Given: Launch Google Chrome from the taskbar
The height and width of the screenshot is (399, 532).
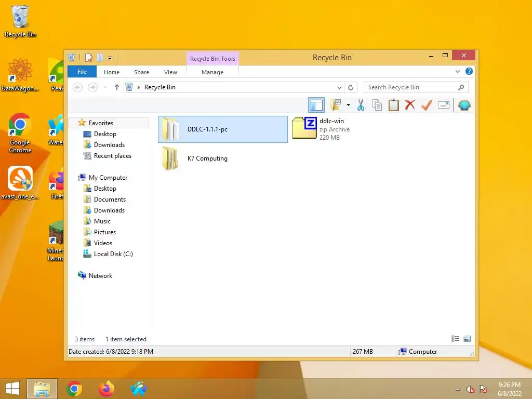Looking at the screenshot, I should pos(74,389).
